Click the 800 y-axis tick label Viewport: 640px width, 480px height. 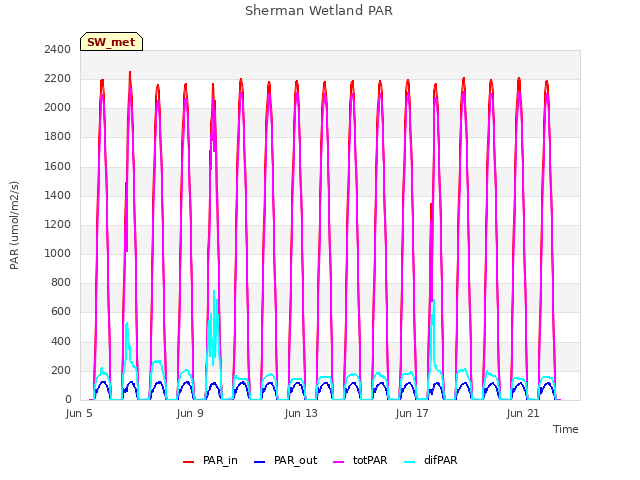coord(61,282)
